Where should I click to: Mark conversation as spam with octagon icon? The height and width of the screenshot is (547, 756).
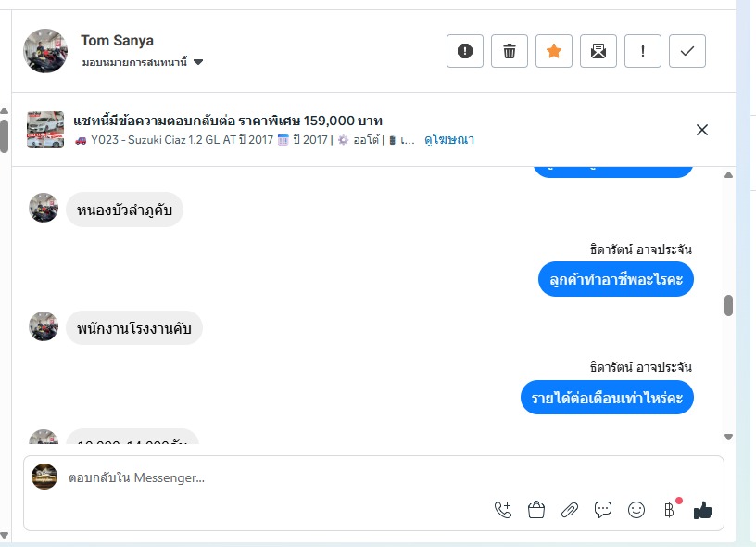pos(465,51)
